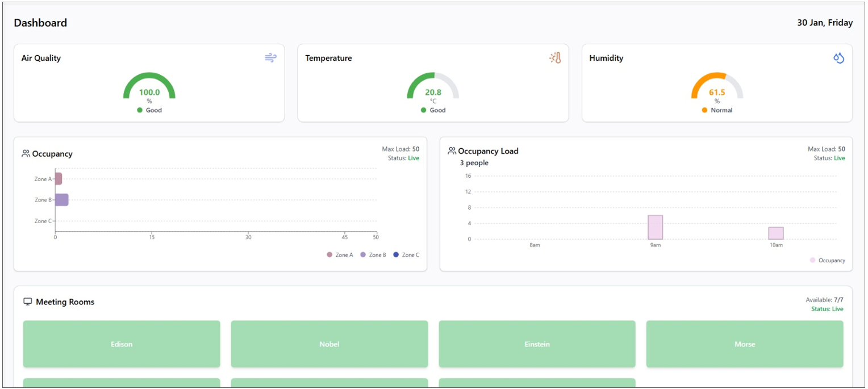Click the 10am occupancy load bar
Screen dimensions: 868x389
(x=776, y=233)
